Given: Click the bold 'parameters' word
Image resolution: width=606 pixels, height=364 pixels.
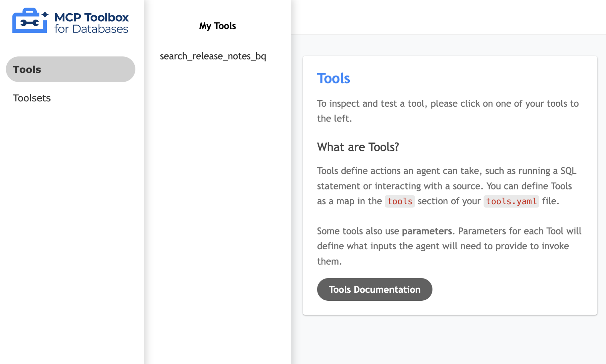Looking at the screenshot, I should pyautogui.click(x=426, y=231).
